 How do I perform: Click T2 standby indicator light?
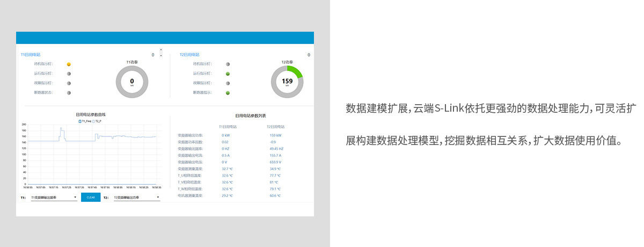click(228, 64)
